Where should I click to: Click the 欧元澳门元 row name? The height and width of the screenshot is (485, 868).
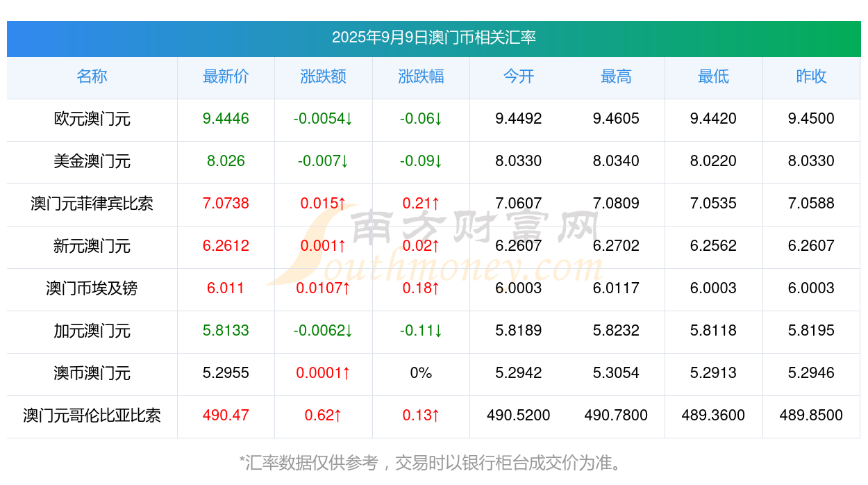92,119
